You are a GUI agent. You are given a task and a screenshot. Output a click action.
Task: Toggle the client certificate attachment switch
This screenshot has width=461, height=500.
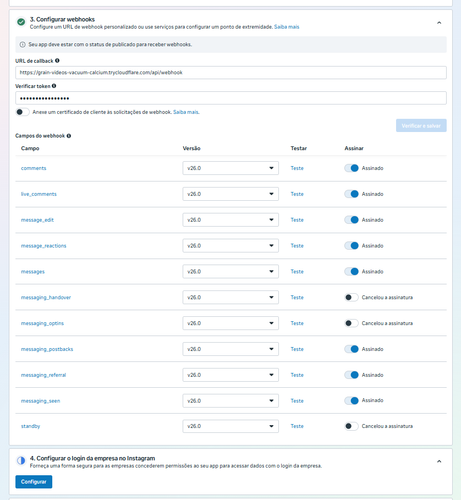(22, 112)
